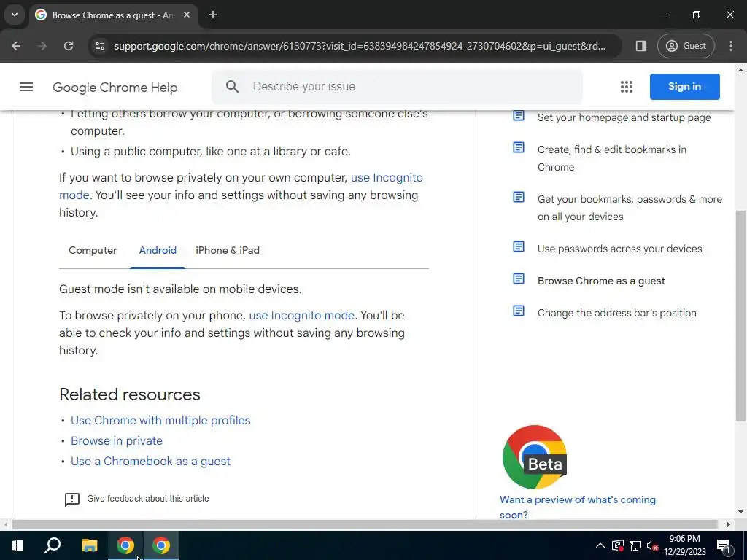This screenshot has height=560, width=747.
Task: Click the address bar URL
Action: pyautogui.click(x=360, y=46)
